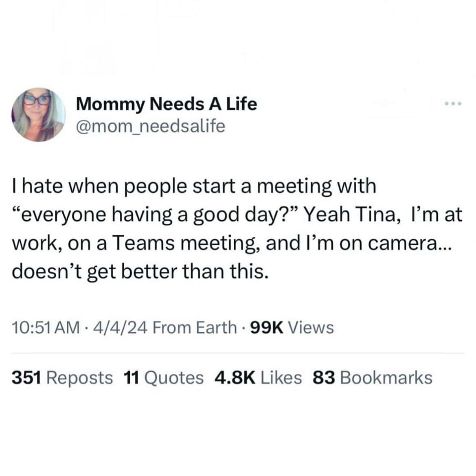The height and width of the screenshot is (476, 476).
Task: Click the word Views beside 99K
Action: [x=311, y=327]
